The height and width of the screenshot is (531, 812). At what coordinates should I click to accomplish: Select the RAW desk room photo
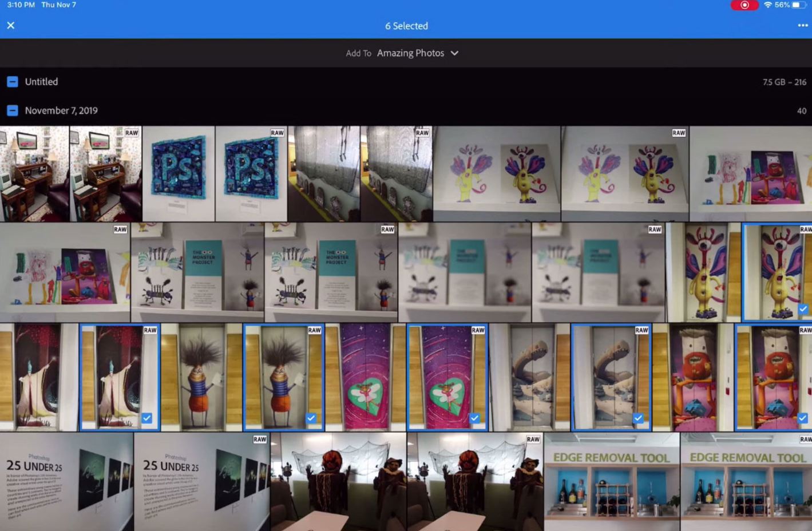[x=106, y=174]
